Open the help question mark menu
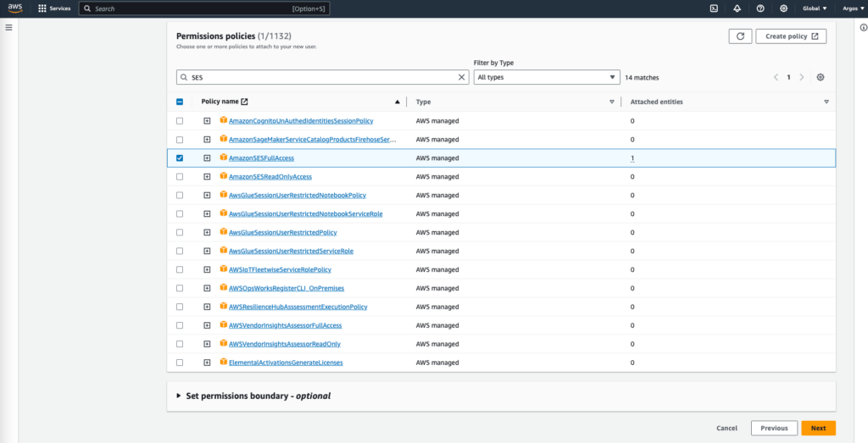This screenshot has width=868, height=443. pyautogui.click(x=760, y=8)
